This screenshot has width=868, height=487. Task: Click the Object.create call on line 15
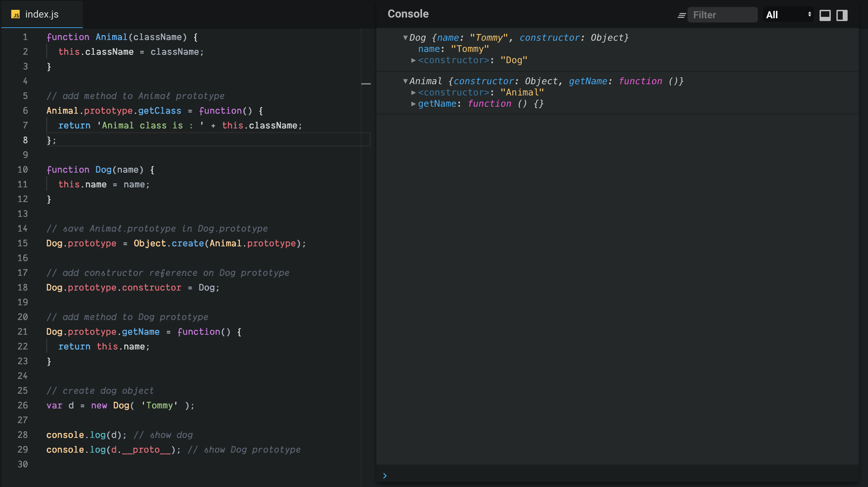point(169,243)
